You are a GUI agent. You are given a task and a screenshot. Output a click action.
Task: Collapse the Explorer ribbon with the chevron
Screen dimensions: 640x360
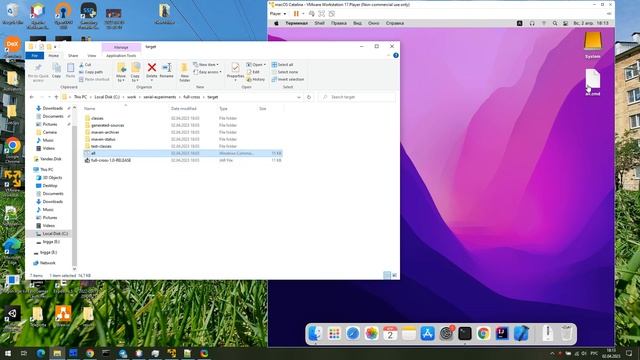[x=388, y=56]
